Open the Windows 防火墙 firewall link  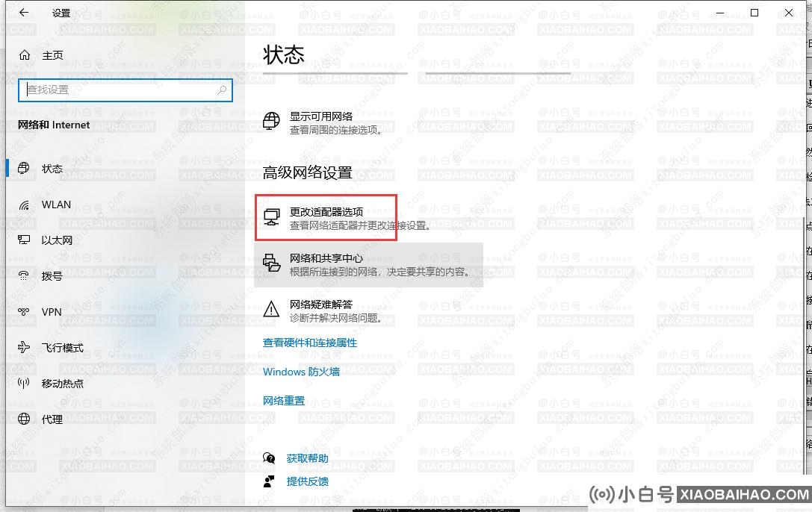(301, 372)
